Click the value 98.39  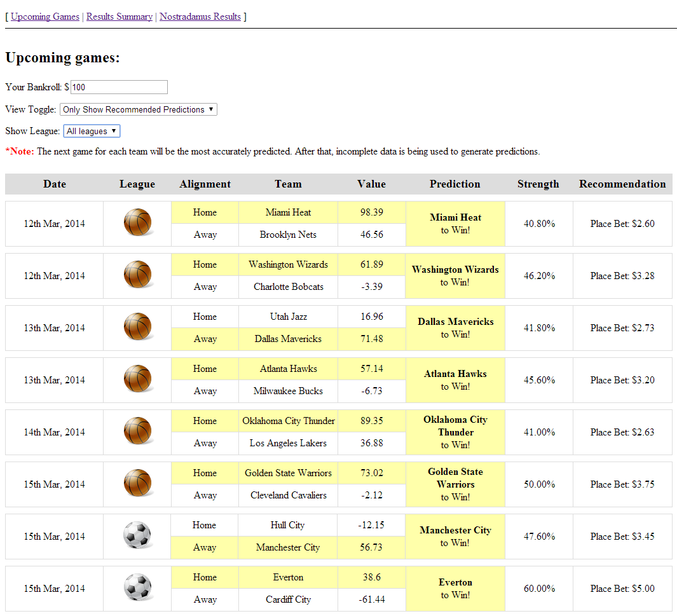pos(372,212)
